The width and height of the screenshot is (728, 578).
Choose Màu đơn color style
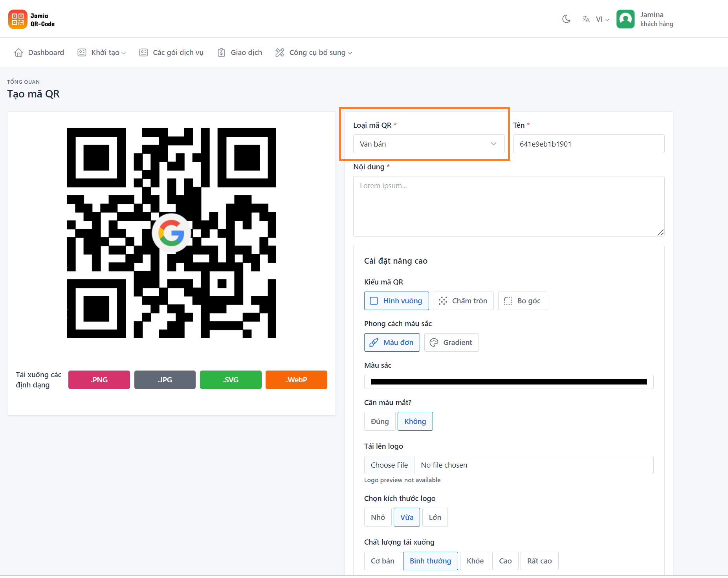392,342
